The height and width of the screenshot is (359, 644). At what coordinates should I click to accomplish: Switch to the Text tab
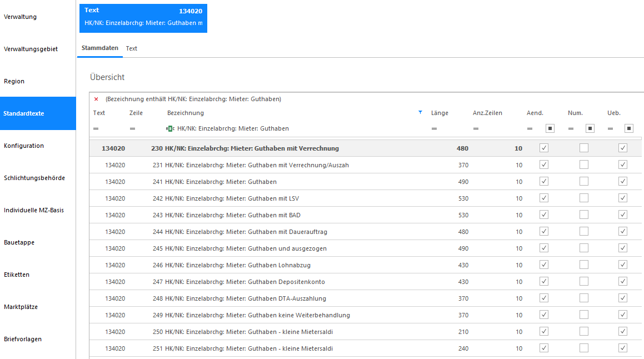coord(132,48)
